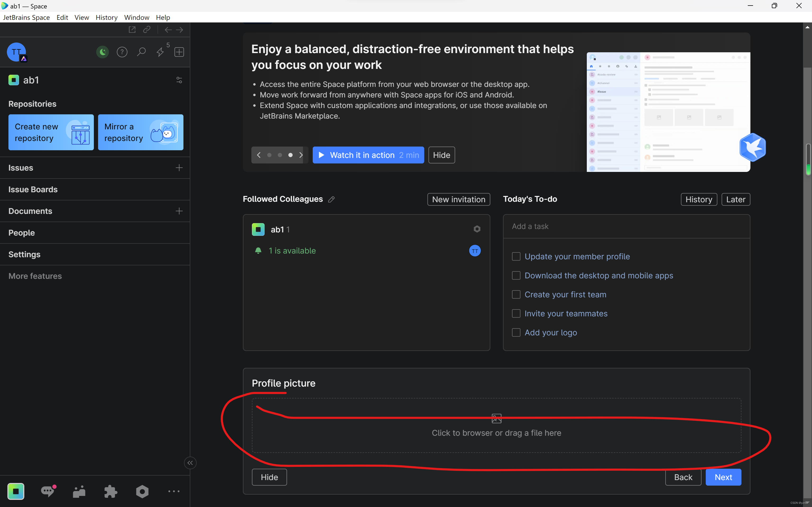Check the Create your first team task

(x=516, y=294)
